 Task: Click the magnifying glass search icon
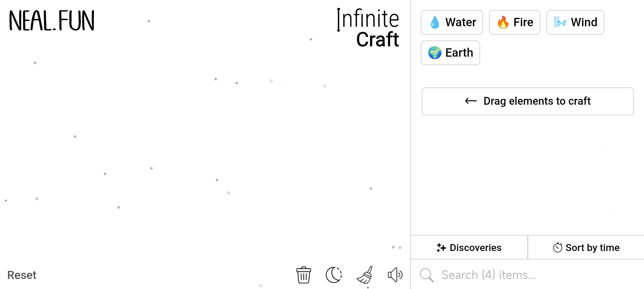click(426, 275)
